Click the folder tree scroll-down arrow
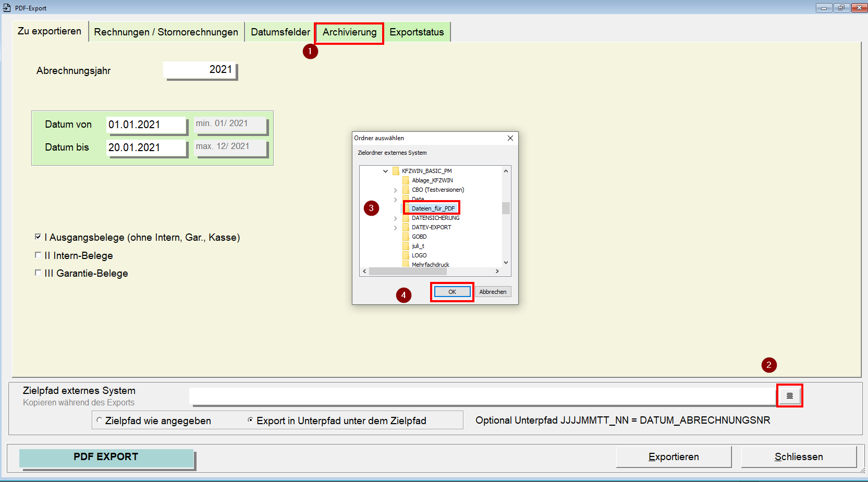This screenshot has height=482, width=868. (506, 263)
